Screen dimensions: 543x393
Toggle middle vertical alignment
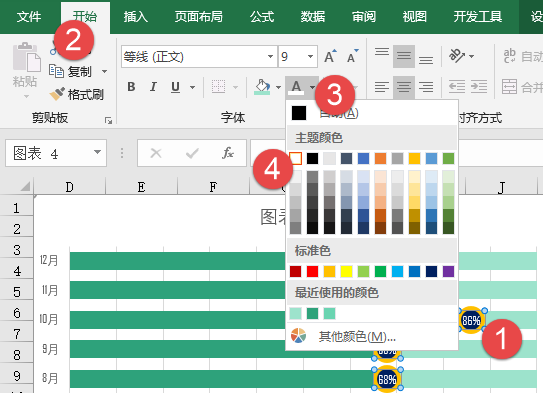click(x=404, y=56)
